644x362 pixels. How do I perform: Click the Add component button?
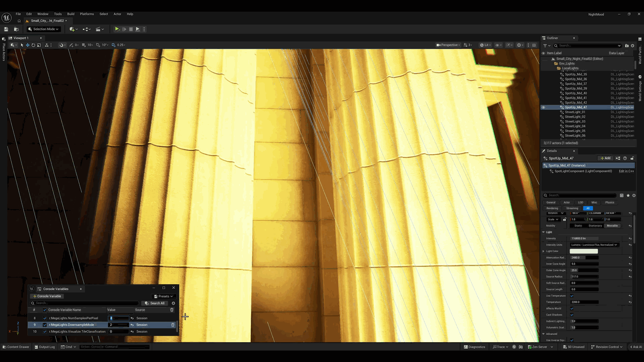605,158
